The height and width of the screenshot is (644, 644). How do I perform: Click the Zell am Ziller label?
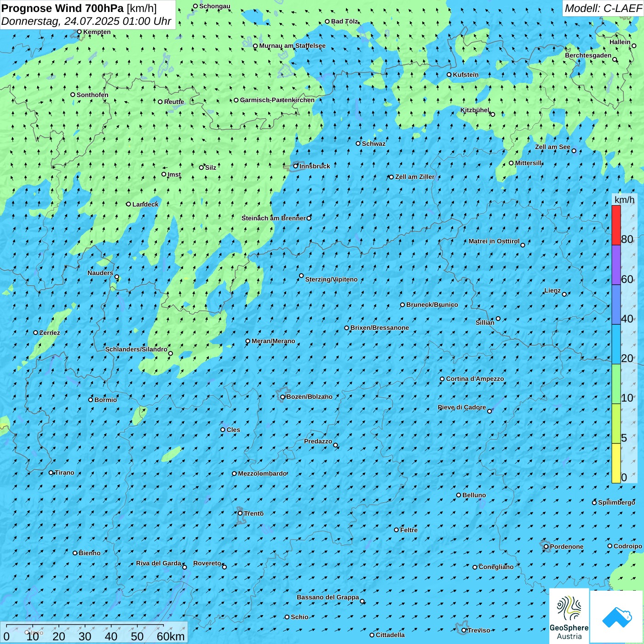[414, 177]
